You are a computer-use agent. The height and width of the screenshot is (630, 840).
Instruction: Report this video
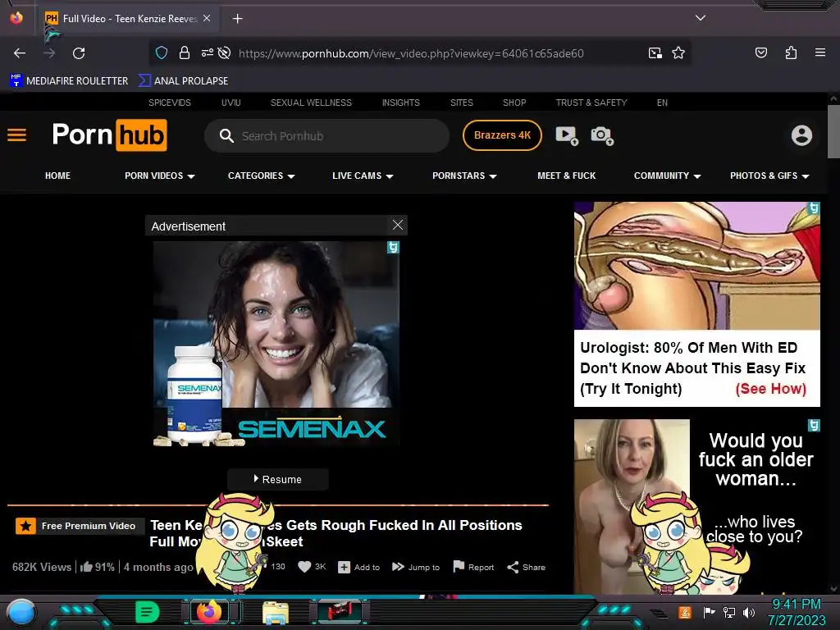click(473, 567)
